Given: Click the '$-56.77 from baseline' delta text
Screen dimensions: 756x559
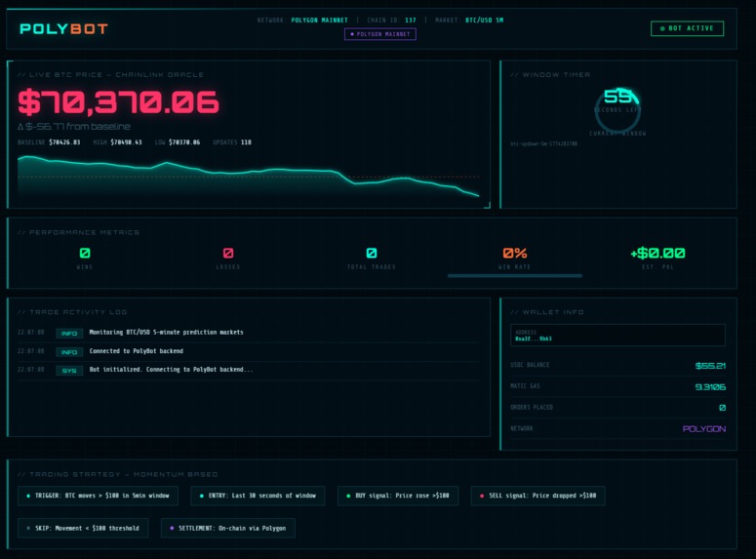Looking at the screenshot, I should [74, 127].
